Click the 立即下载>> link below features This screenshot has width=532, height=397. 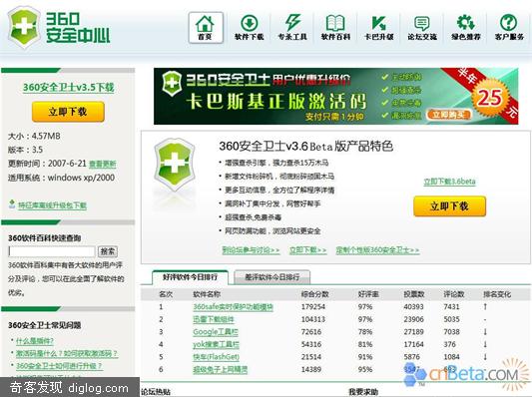coord(308,250)
